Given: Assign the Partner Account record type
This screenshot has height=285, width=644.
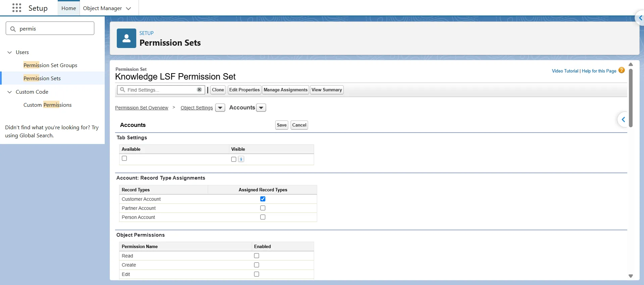Looking at the screenshot, I should pos(263,208).
